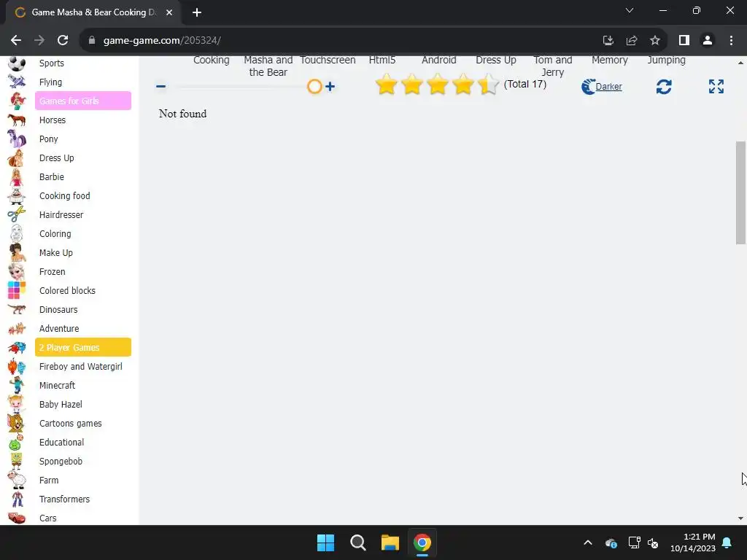Click the Transformers robot icon

pos(17,499)
